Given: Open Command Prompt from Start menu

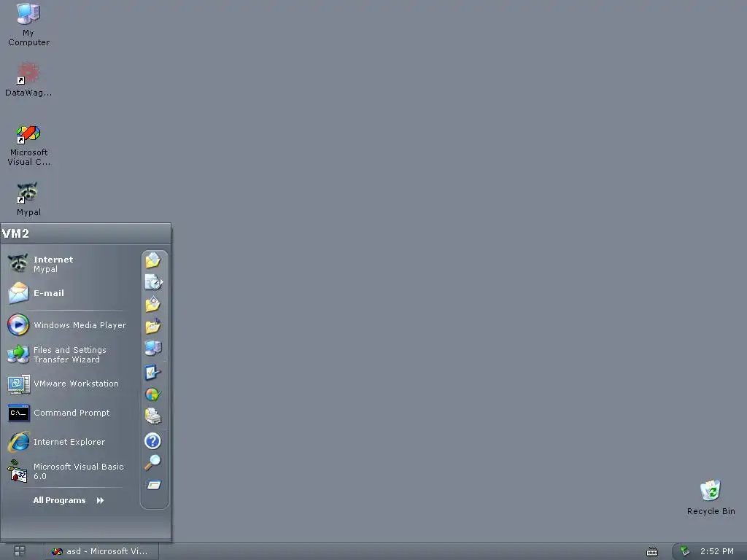Looking at the screenshot, I should pyautogui.click(x=66, y=413).
